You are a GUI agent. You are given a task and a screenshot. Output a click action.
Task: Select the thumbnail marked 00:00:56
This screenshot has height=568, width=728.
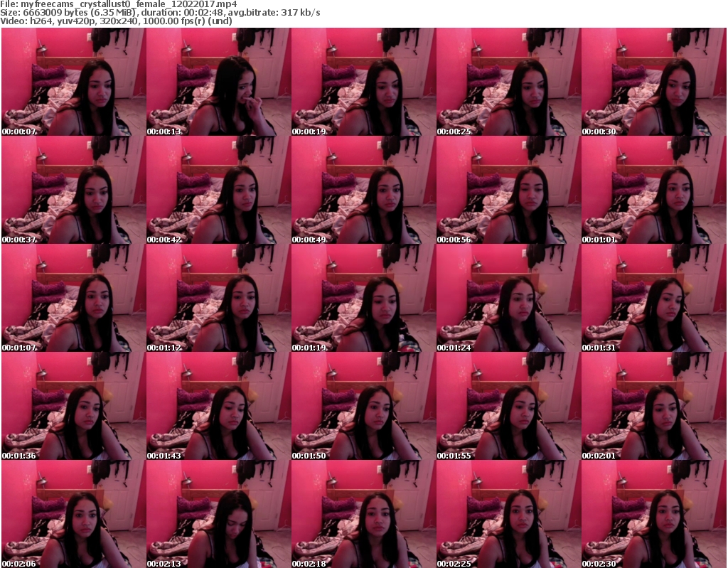pos(508,190)
